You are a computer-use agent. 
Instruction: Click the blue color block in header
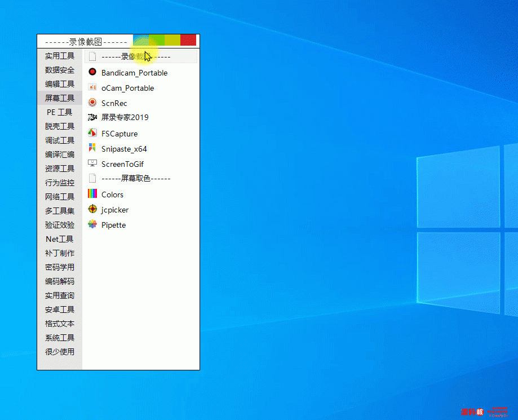point(141,40)
